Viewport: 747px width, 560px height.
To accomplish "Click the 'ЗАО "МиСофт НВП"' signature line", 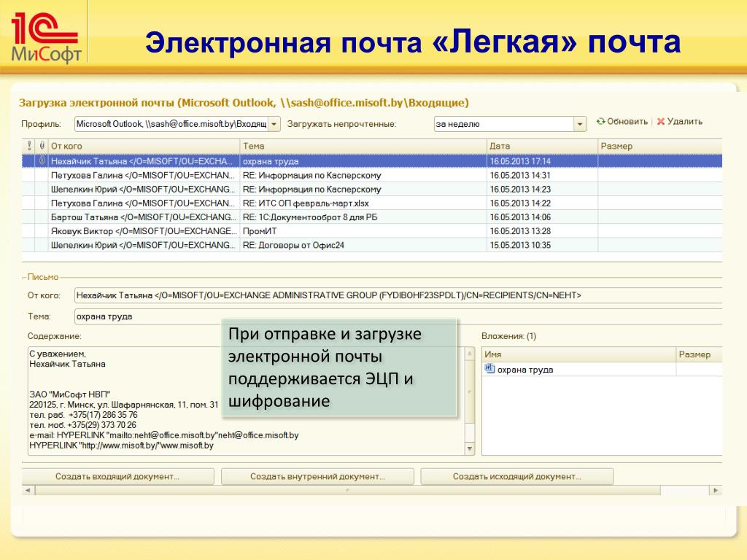I will [69, 394].
